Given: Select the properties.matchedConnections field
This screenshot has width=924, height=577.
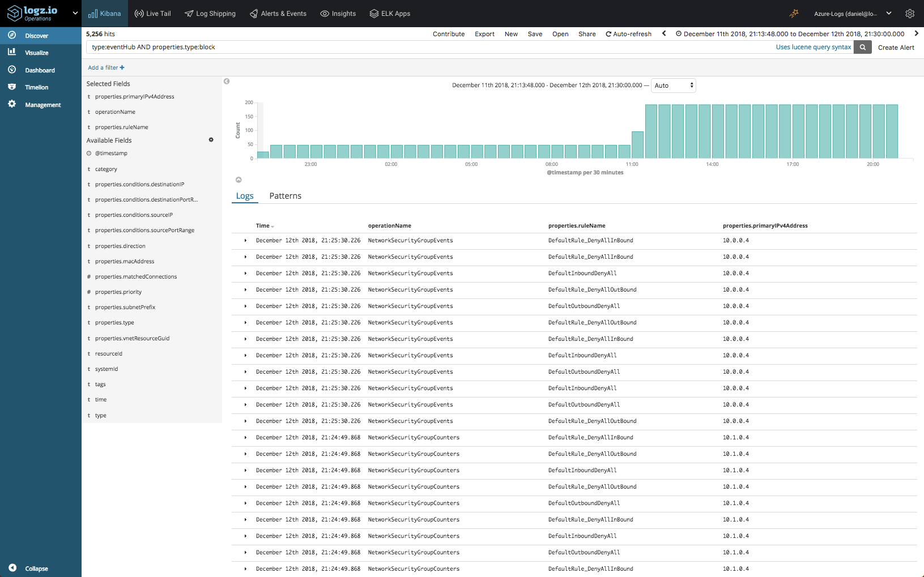Looking at the screenshot, I should (x=136, y=277).
